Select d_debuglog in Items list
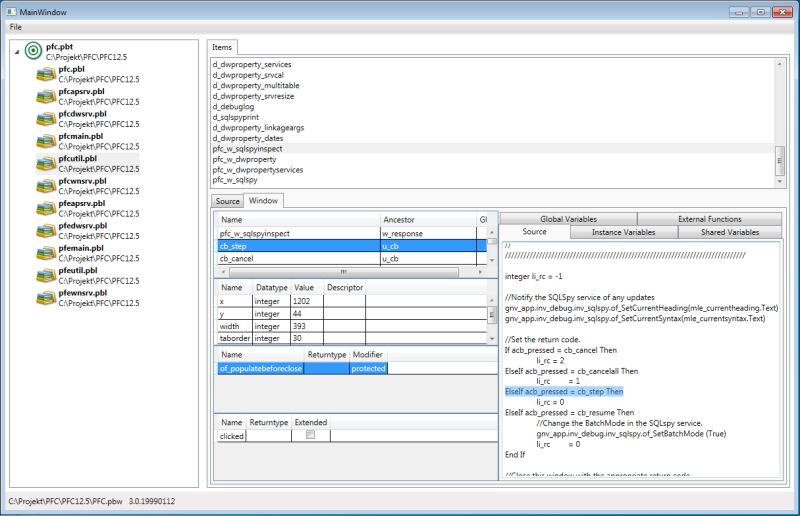800x516 pixels. tap(233, 107)
